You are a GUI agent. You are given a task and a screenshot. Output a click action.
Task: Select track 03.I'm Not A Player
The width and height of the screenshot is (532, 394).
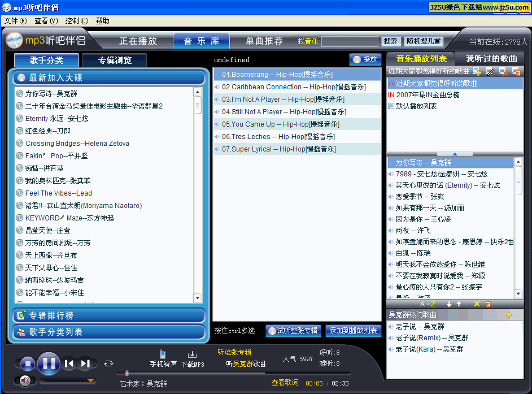coord(297,99)
